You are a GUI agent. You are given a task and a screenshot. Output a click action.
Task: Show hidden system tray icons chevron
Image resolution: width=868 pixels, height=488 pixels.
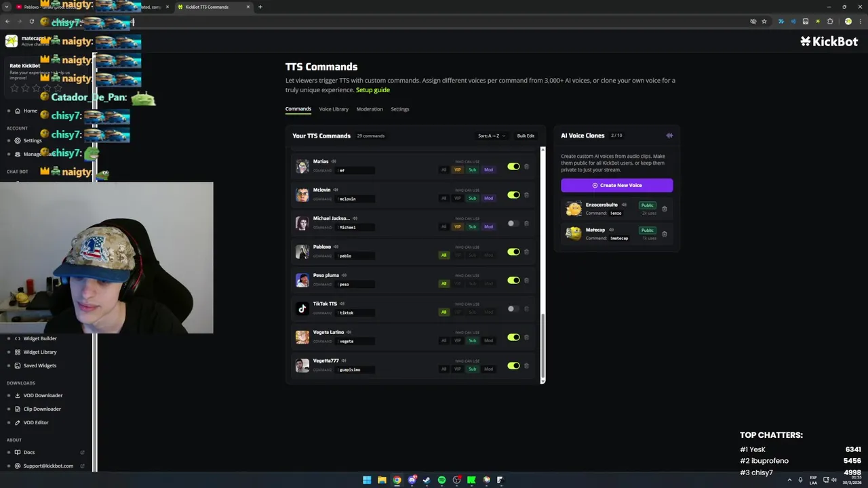(789, 480)
